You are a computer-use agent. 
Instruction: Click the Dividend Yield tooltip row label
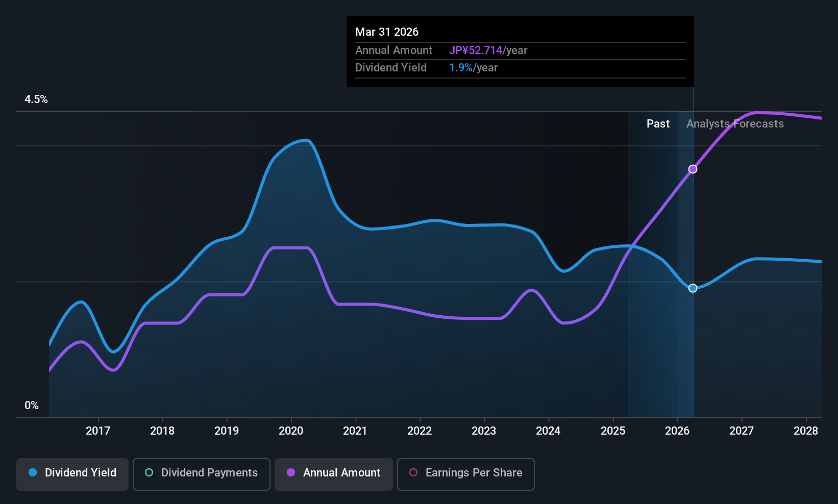(x=391, y=68)
